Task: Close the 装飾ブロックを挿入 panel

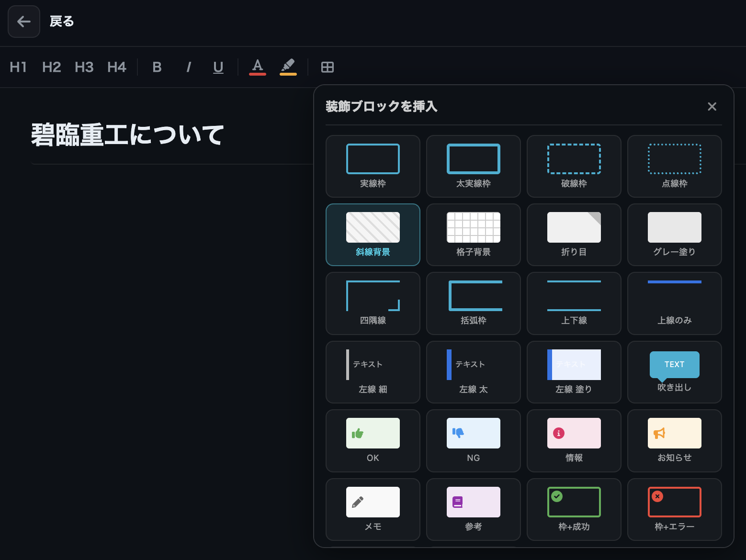Action: [x=712, y=106]
